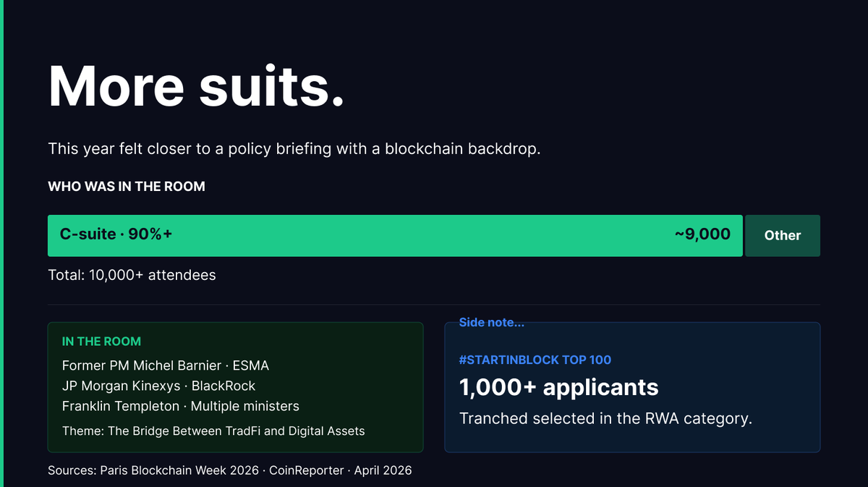Click "Total: 10,000+ attendees" text
Image resolution: width=868 pixels, height=487 pixels.
(x=132, y=275)
